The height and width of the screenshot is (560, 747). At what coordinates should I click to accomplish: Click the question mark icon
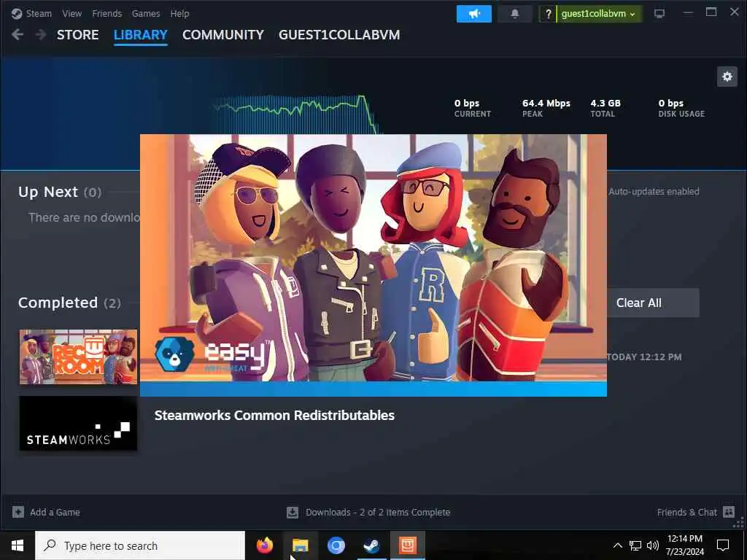[x=548, y=14]
